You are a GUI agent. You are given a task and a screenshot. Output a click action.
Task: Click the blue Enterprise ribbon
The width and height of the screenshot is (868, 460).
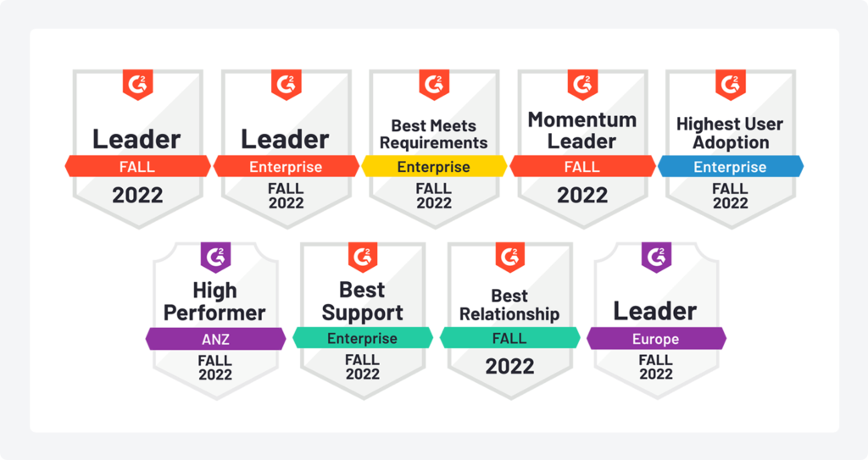pyautogui.click(x=731, y=167)
